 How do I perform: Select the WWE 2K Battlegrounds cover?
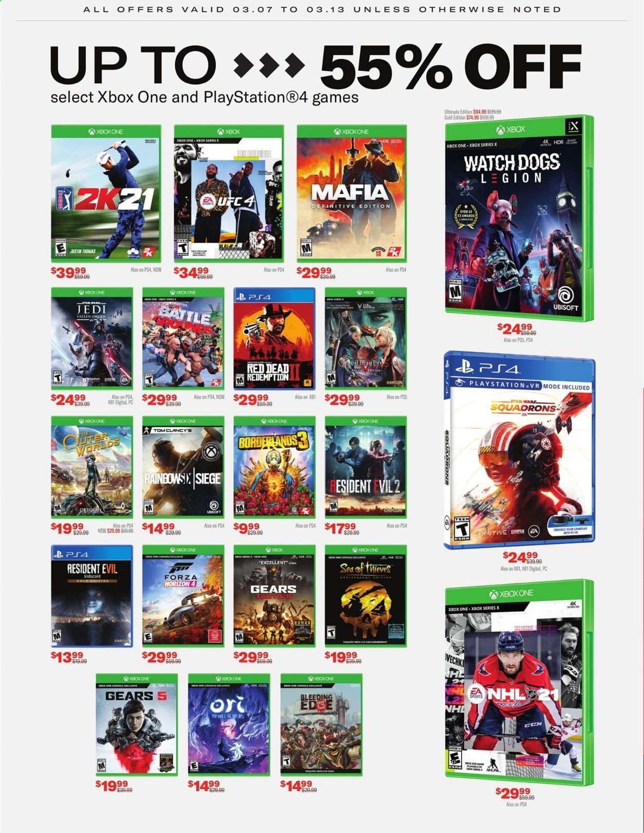click(x=183, y=339)
